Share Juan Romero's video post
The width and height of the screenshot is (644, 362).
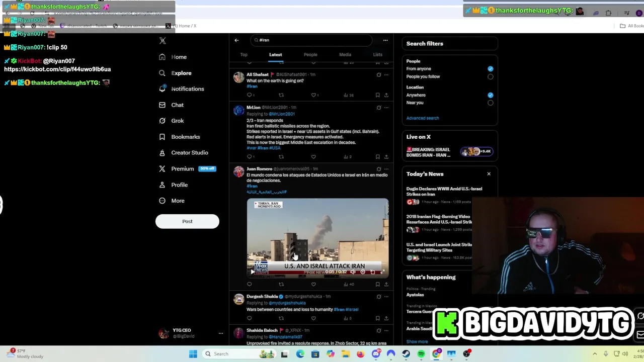pos(386,285)
